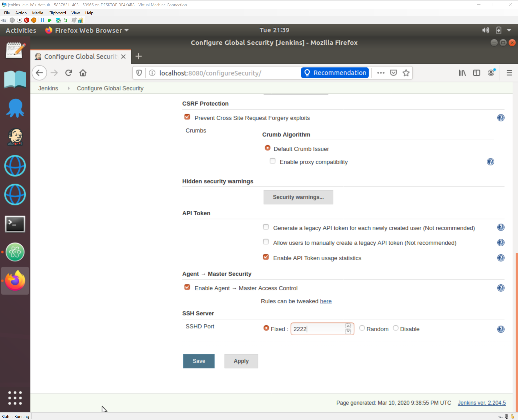Open the system status menu arrow
This screenshot has height=420, width=518.
tap(509, 30)
